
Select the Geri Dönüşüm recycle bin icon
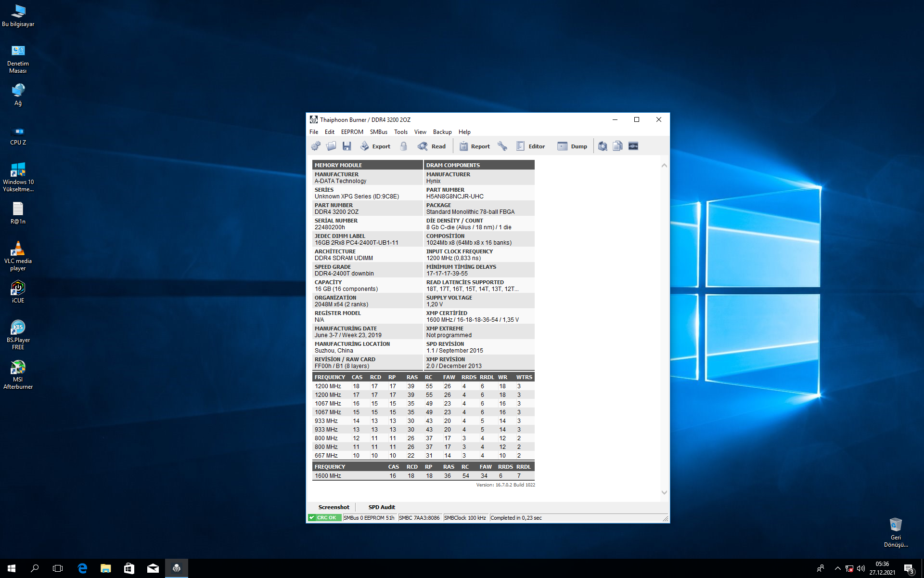point(896,532)
